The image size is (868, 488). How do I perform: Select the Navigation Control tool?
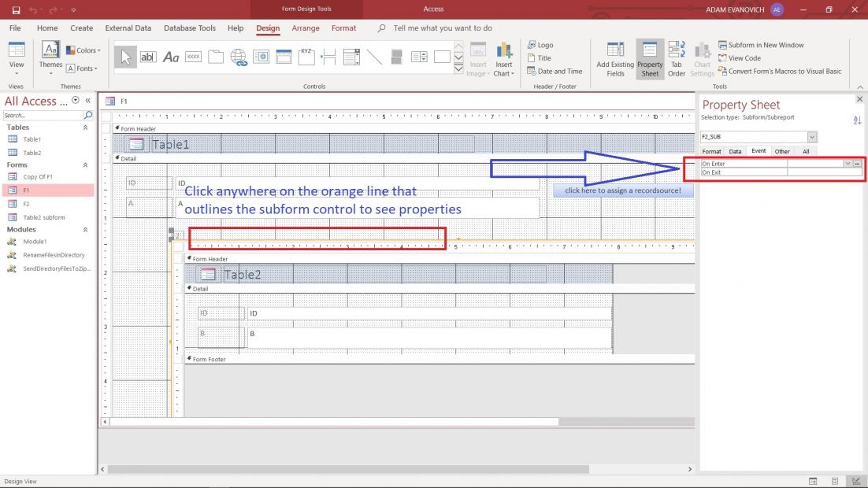pos(284,57)
